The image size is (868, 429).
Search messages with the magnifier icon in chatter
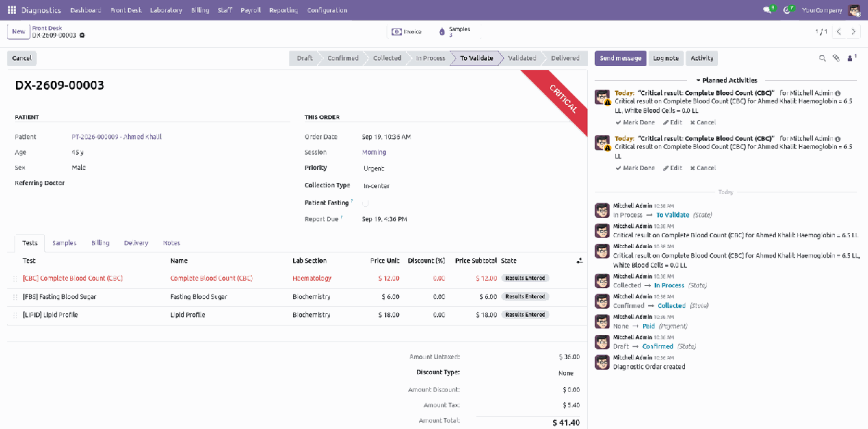[x=822, y=58]
